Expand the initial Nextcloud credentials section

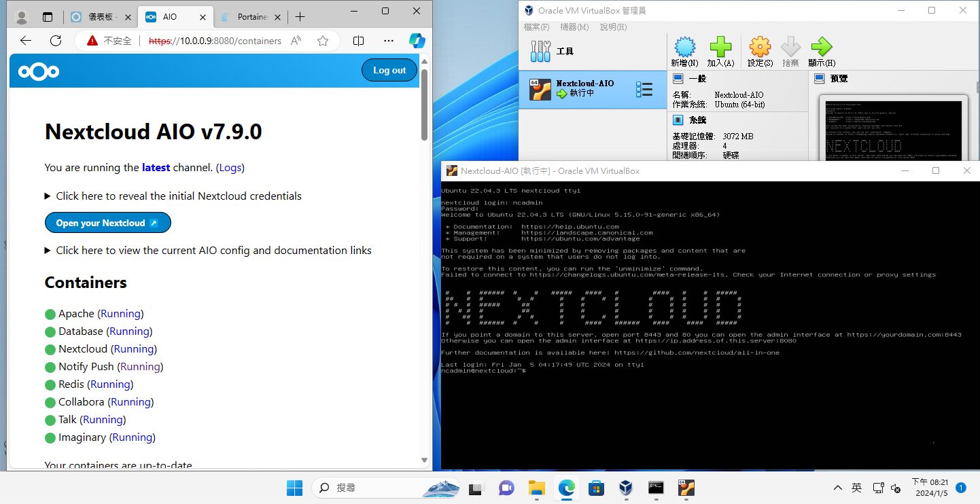[179, 196]
